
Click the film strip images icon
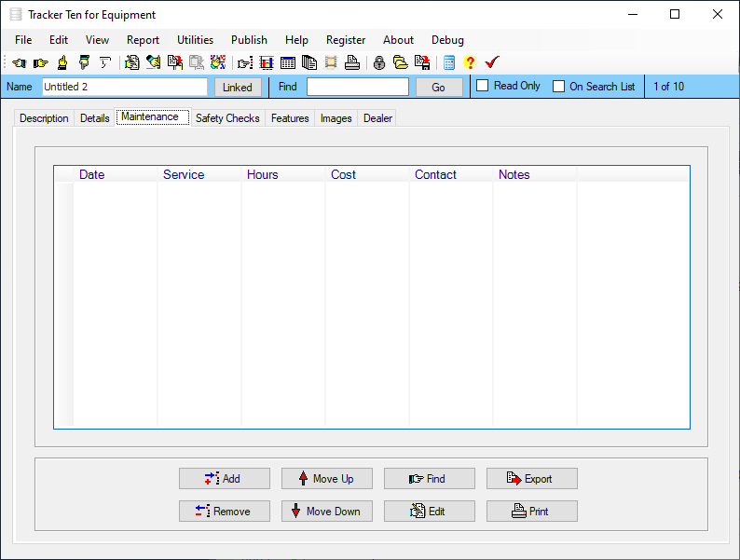point(331,62)
